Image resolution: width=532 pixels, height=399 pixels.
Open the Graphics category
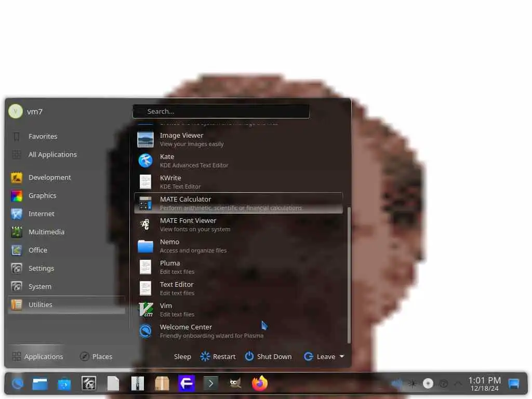click(x=67, y=196)
